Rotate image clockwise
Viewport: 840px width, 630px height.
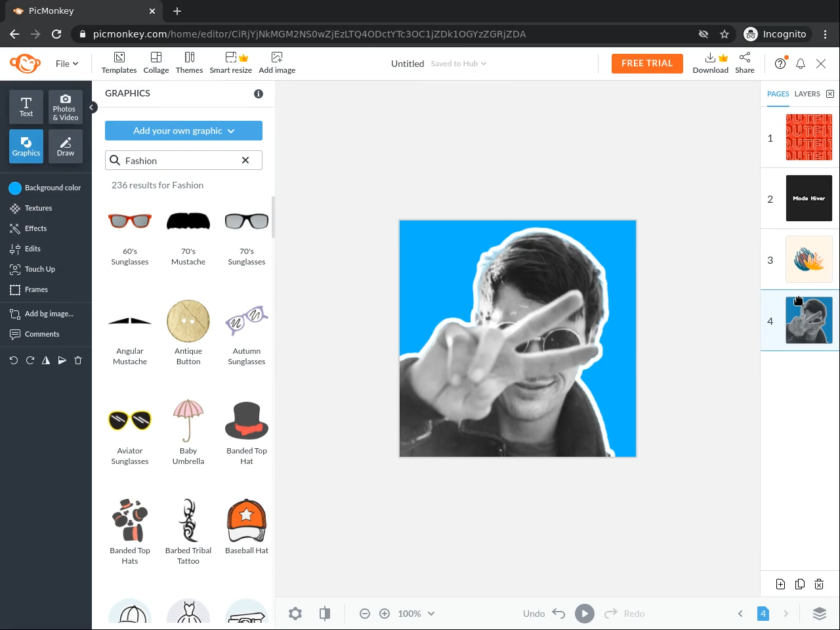(30, 360)
